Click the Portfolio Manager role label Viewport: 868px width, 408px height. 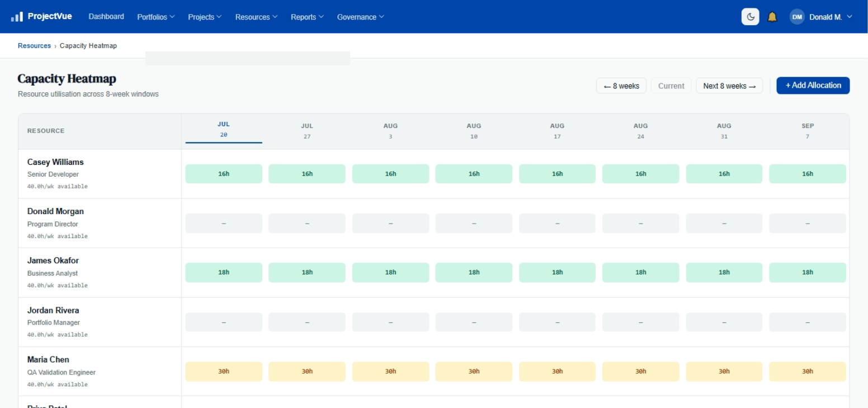(54, 322)
